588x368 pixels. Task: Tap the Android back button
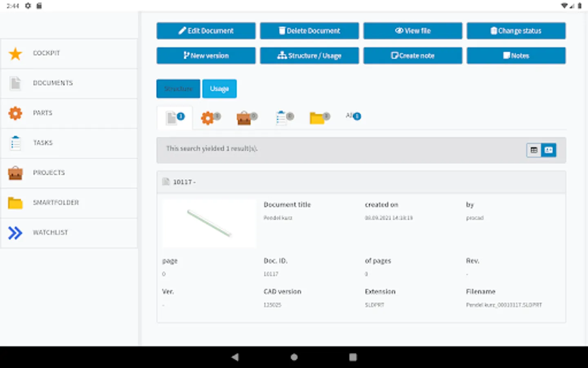(235, 357)
